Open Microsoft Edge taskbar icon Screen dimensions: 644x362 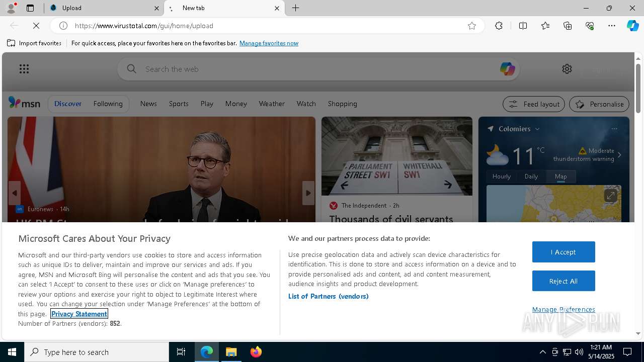(207, 352)
